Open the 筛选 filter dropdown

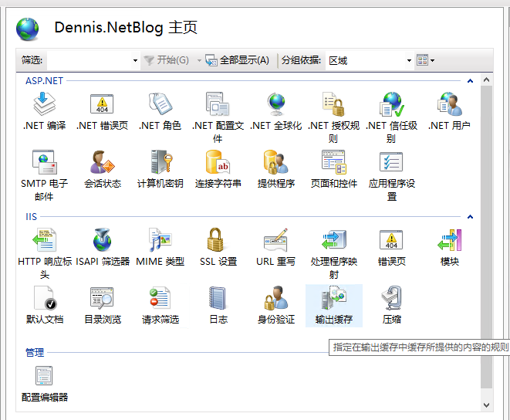pyautogui.click(x=135, y=60)
